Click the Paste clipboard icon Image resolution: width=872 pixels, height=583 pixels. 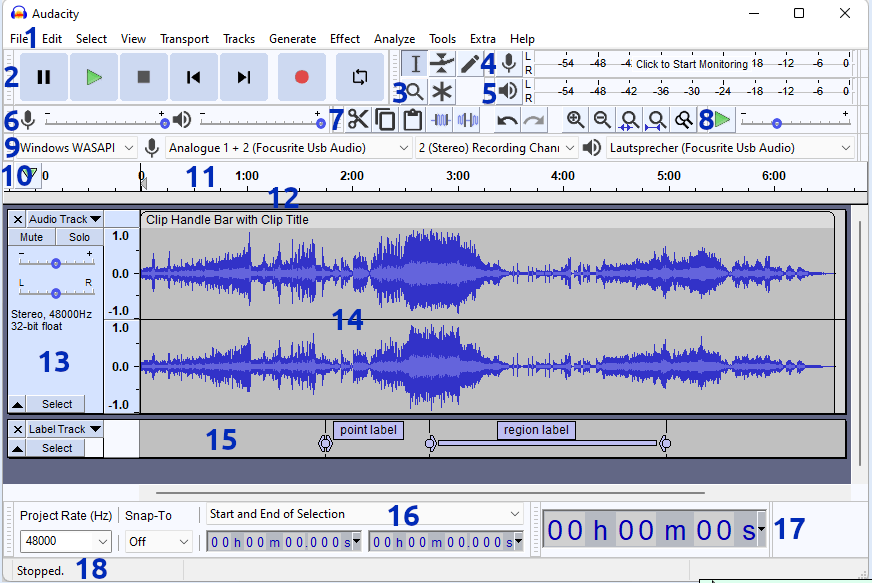coord(412,120)
